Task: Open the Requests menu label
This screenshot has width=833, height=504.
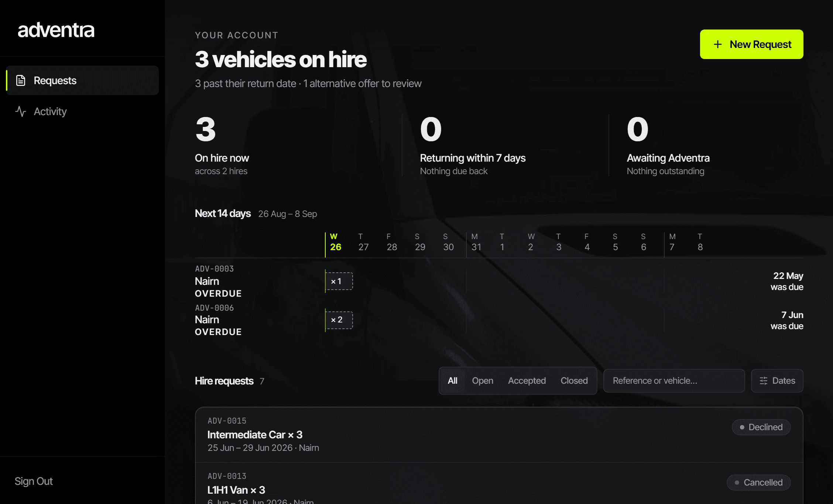Action: click(x=55, y=80)
